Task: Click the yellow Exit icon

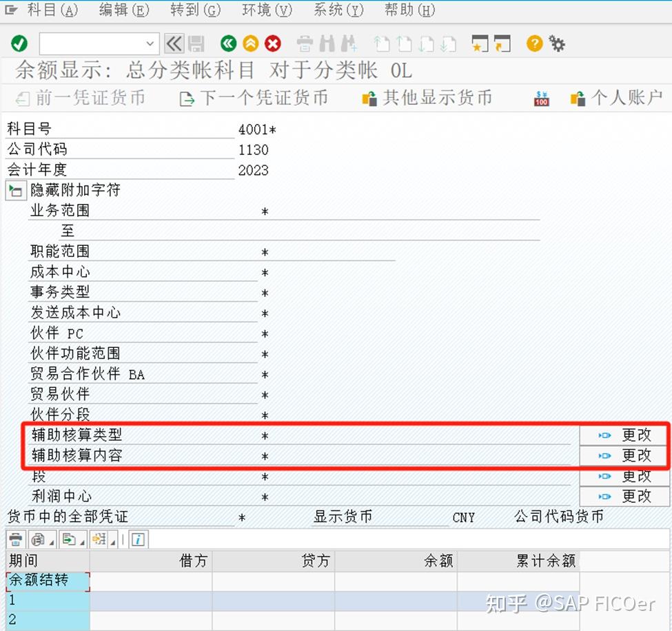Action: coord(251,43)
